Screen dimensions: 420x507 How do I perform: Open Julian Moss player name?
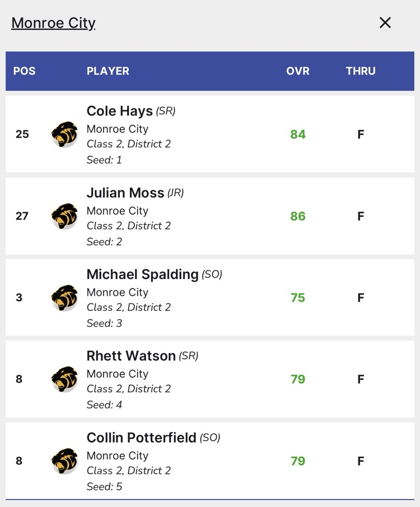(125, 193)
